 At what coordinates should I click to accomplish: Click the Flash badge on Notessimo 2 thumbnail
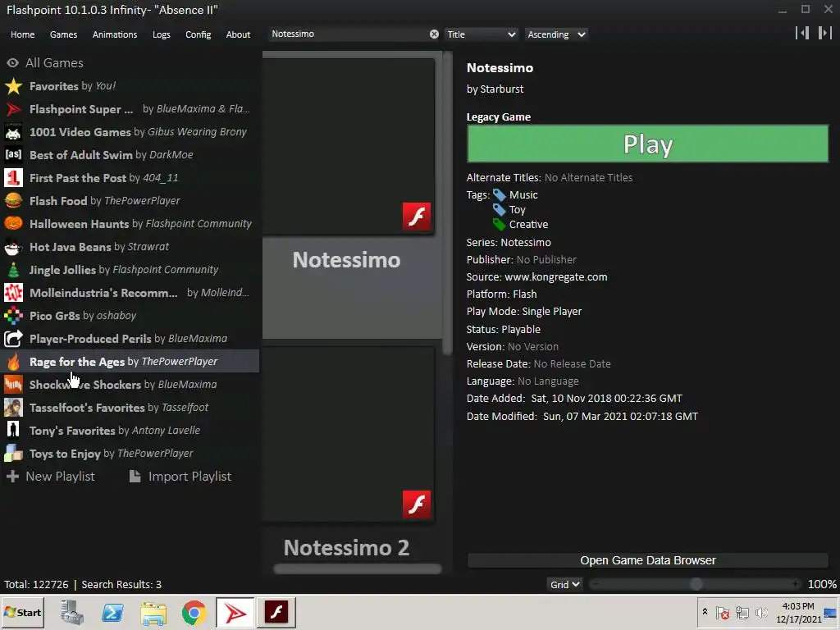[416, 504]
